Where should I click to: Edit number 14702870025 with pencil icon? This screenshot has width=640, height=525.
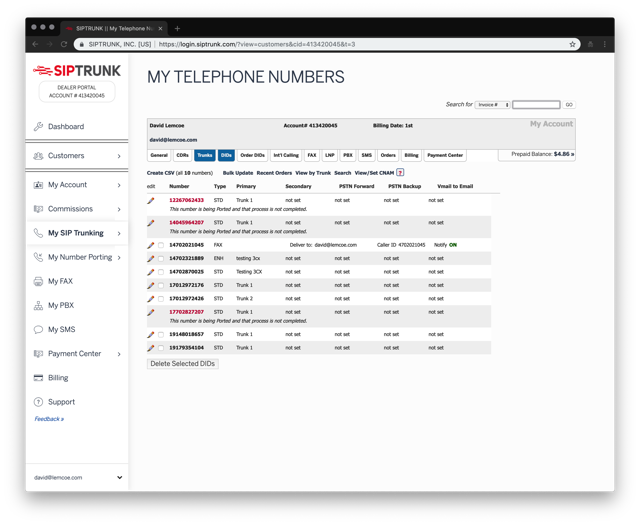pos(151,272)
